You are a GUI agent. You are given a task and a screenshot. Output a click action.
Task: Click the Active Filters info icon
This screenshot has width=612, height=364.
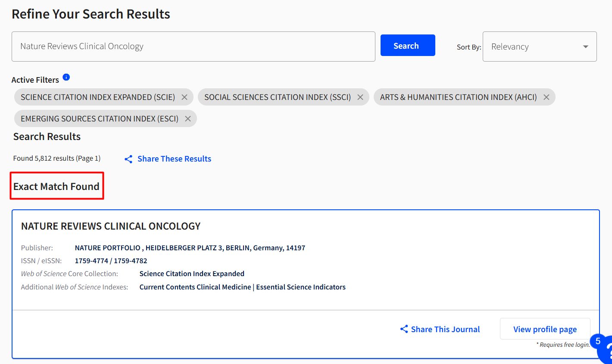click(x=66, y=77)
